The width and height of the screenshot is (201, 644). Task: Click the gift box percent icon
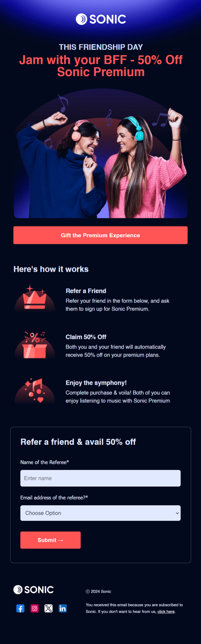tap(35, 345)
